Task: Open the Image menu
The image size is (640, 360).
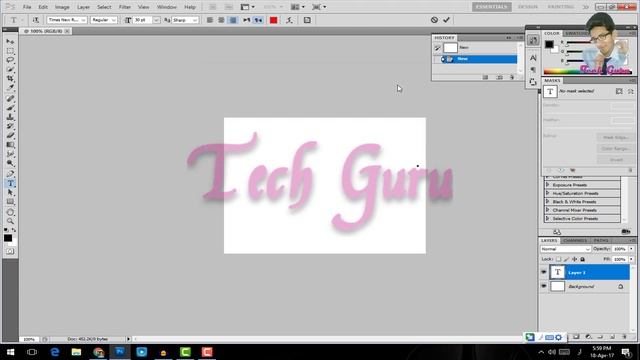Action: tap(62, 7)
